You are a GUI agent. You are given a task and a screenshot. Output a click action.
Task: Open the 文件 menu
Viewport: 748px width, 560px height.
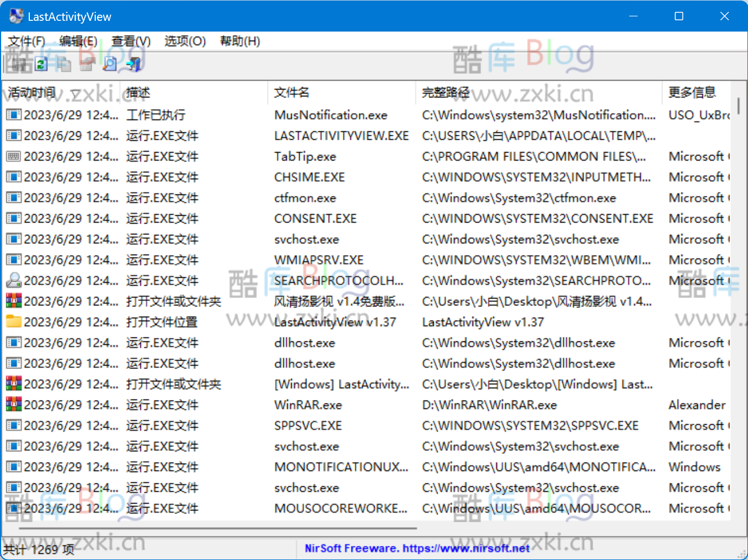click(25, 41)
